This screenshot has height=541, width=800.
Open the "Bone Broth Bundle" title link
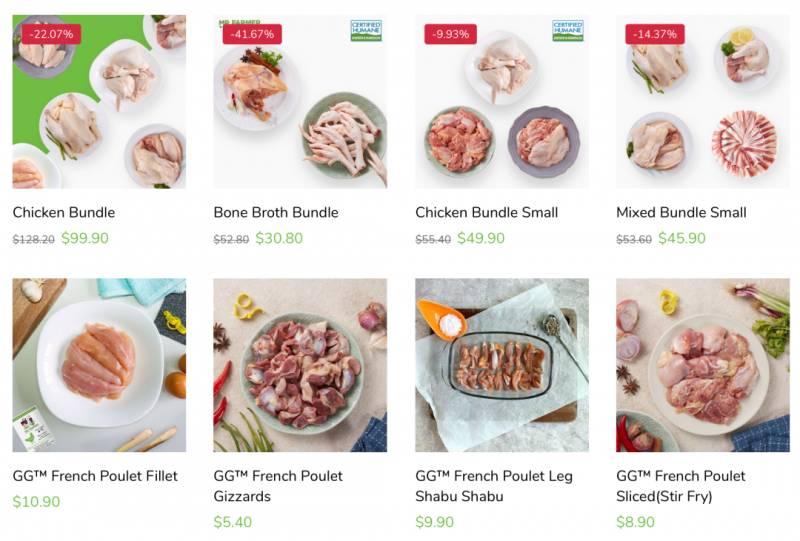(x=276, y=212)
